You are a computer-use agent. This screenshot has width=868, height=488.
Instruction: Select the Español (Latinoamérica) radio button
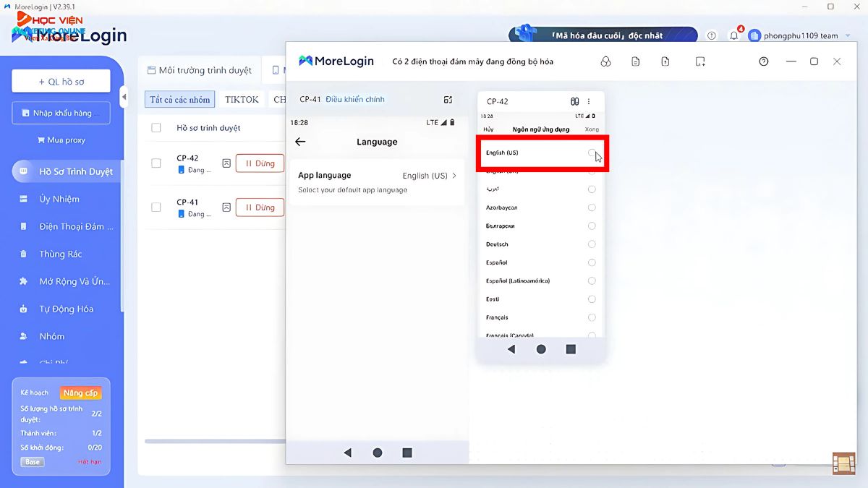pos(592,281)
